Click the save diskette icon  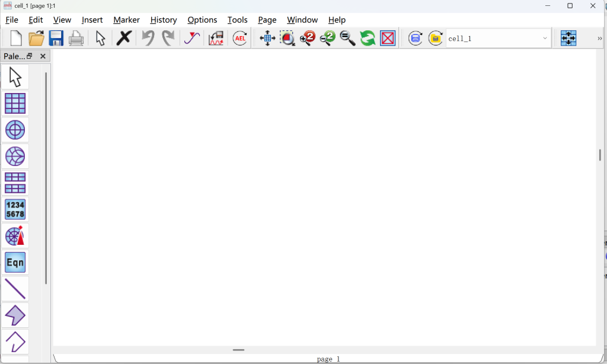pyautogui.click(x=56, y=39)
